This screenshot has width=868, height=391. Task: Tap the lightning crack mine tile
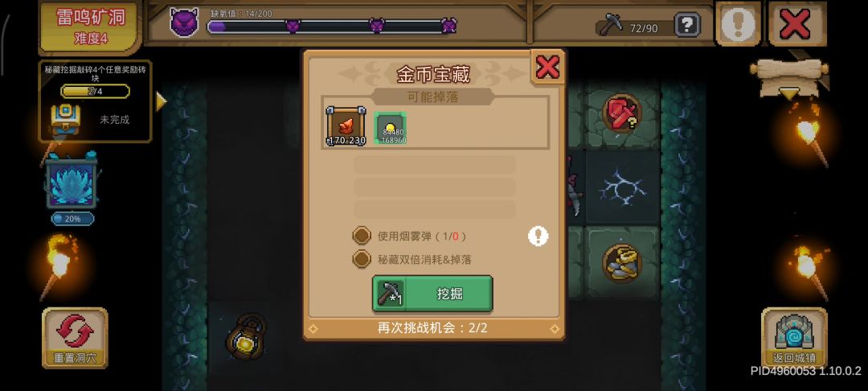pos(623,187)
